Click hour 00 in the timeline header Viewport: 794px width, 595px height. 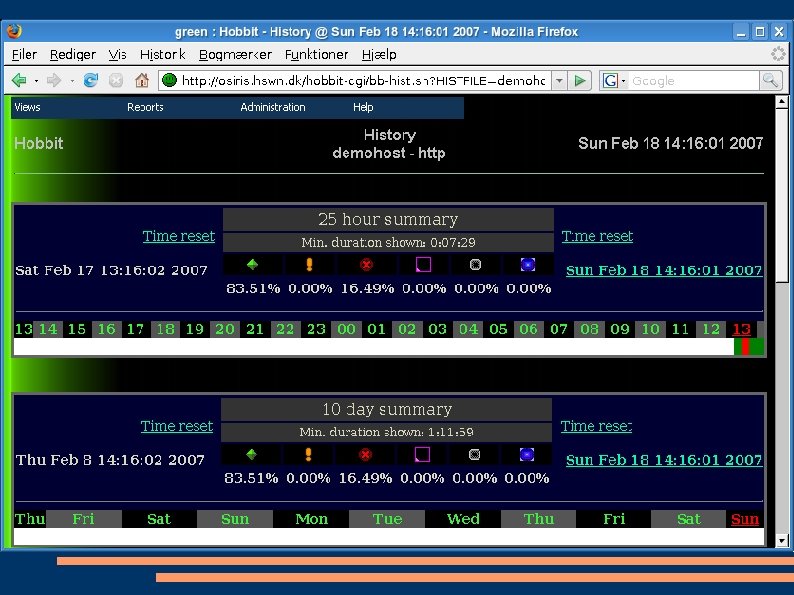coord(346,329)
